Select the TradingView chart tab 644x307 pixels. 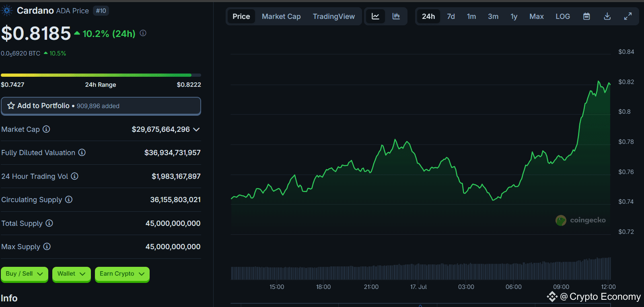point(334,16)
